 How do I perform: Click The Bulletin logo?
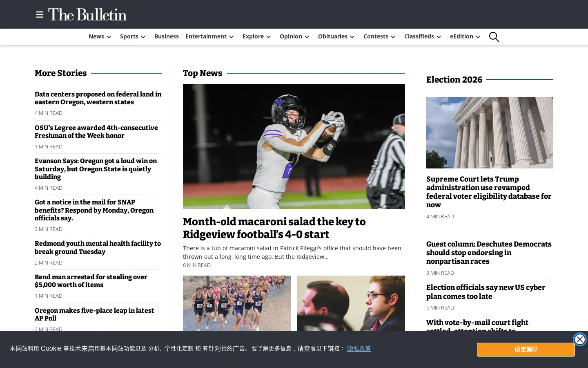pyautogui.click(x=87, y=15)
